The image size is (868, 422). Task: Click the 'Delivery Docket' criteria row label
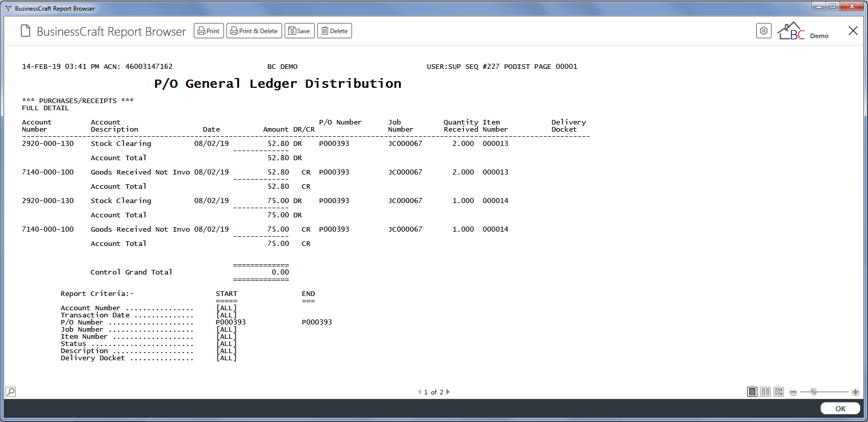pyautogui.click(x=93, y=358)
